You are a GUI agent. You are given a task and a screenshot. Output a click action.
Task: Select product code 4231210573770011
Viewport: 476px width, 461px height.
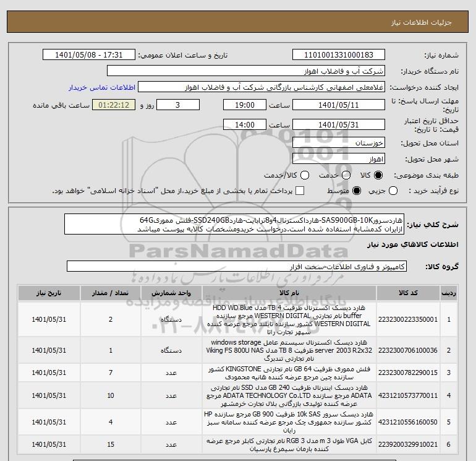[x=408, y=395]
